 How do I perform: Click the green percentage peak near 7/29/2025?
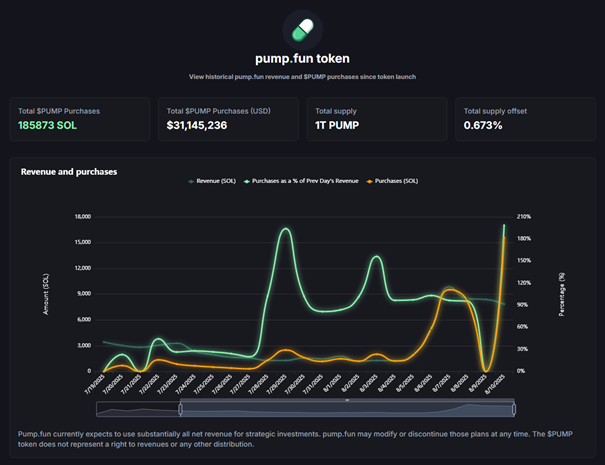coord(285,229)
